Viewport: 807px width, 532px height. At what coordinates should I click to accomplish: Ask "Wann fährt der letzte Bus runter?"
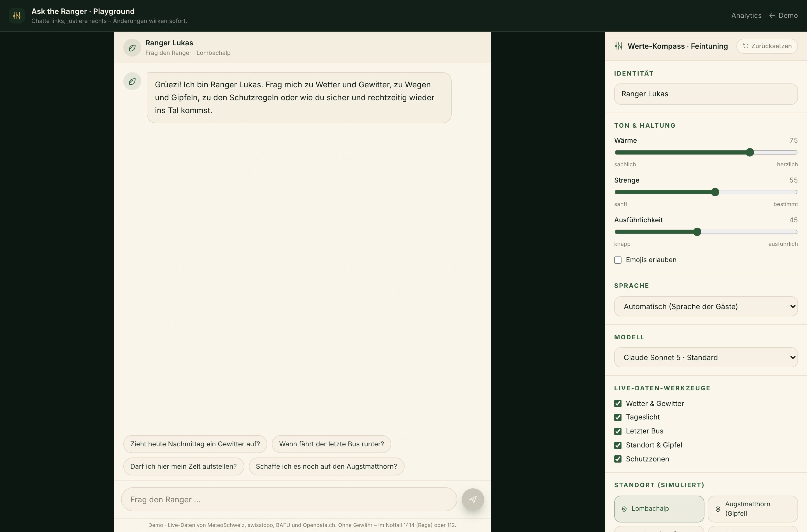pos(331,444)
